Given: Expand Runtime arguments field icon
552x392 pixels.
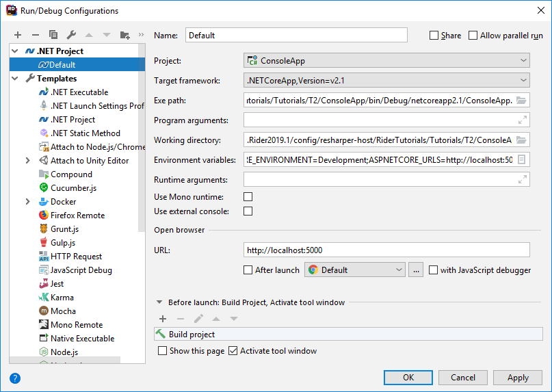Looking at the screenshot, I should (523, 179).
